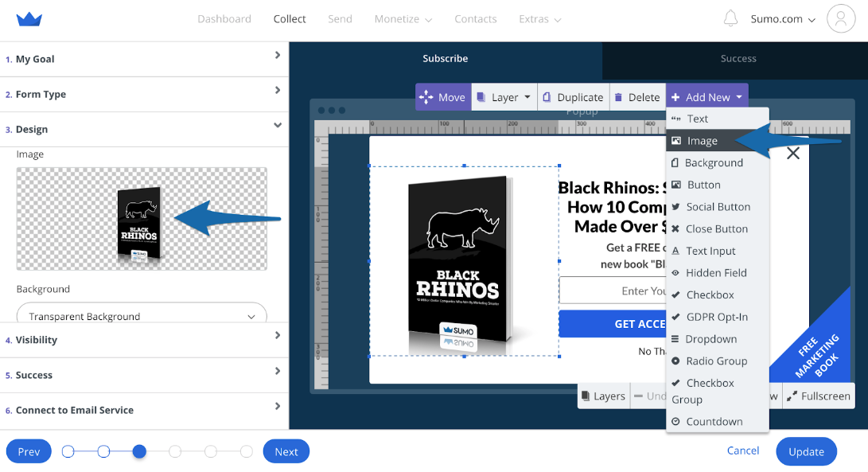The width and height of the screenshot is (868, 472).
Task: Expand the My Goal section
Action: pos(144,59)
